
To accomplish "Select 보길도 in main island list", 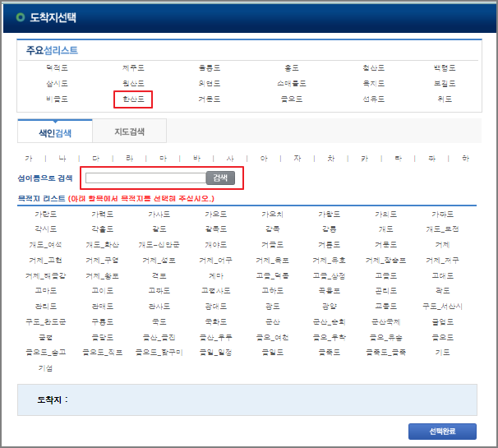I will (445, 84).
